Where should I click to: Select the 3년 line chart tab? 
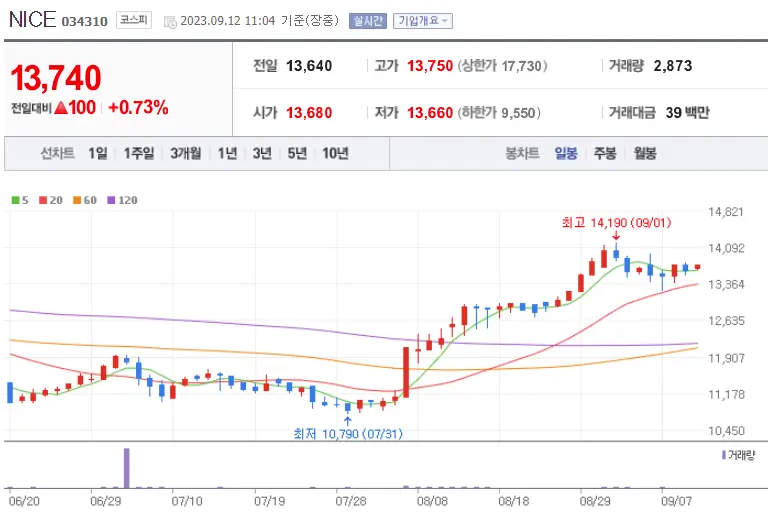(262, 154)
